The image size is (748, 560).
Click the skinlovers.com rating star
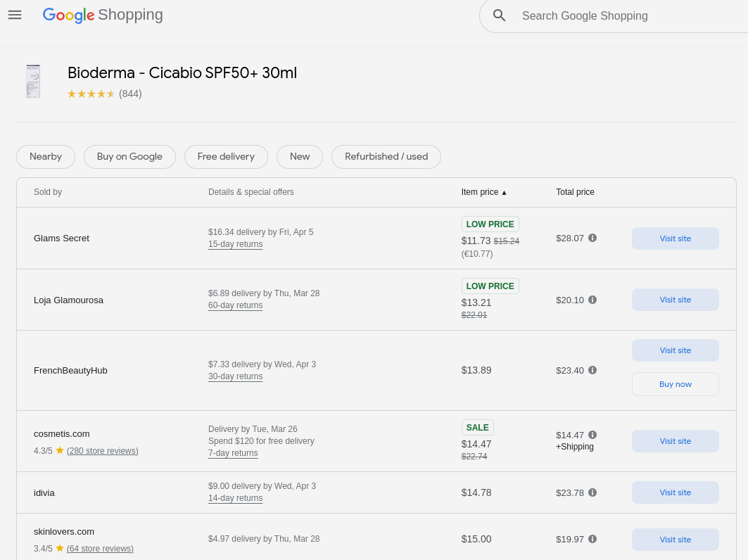[x=60, y=548]
